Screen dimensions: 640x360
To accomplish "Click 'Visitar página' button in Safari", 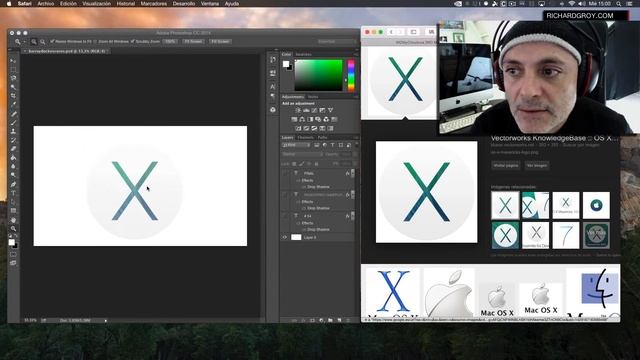I will coord(506,166).
